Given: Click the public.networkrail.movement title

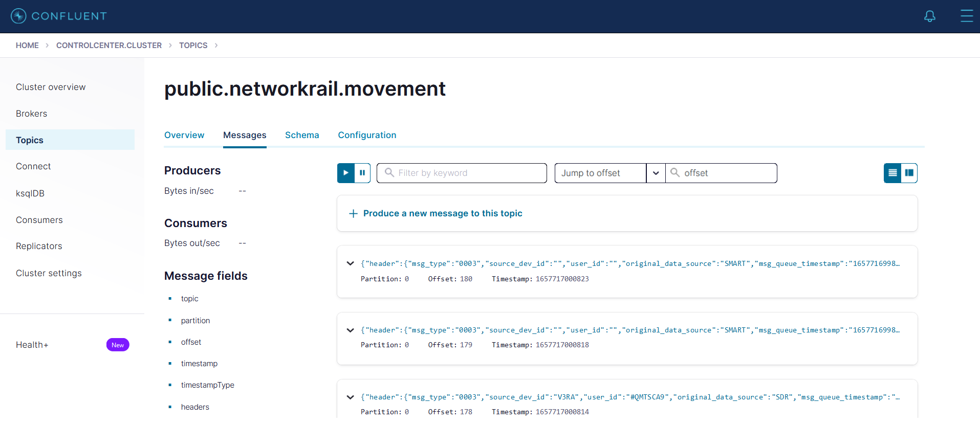Looking at the screenshot, I should (x=305, y=89).
